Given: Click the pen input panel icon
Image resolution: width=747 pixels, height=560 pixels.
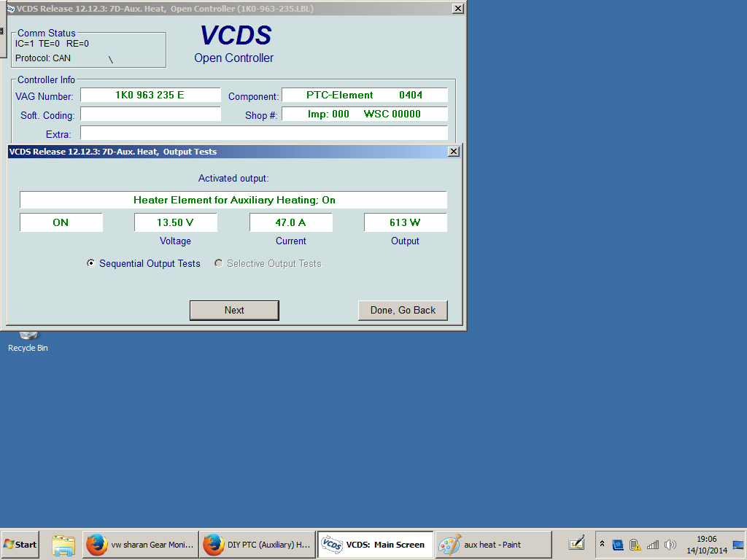Looking at the screenshot, I should click(577, 544).
